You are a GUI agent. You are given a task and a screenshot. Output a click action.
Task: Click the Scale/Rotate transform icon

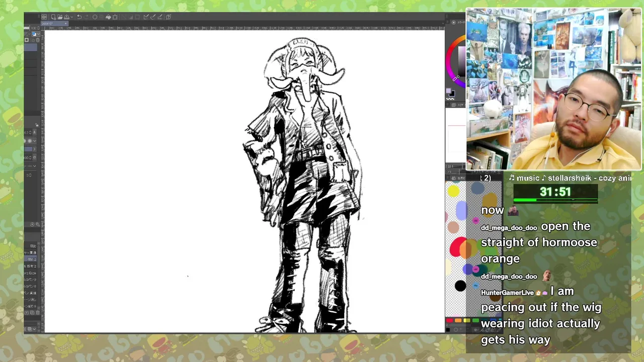tap(115, 17)
